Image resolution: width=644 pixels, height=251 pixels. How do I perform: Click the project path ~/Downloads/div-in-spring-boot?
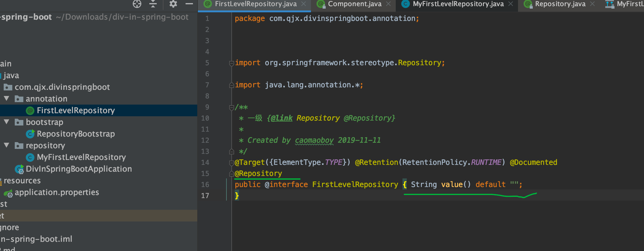(x=122, y=17)
